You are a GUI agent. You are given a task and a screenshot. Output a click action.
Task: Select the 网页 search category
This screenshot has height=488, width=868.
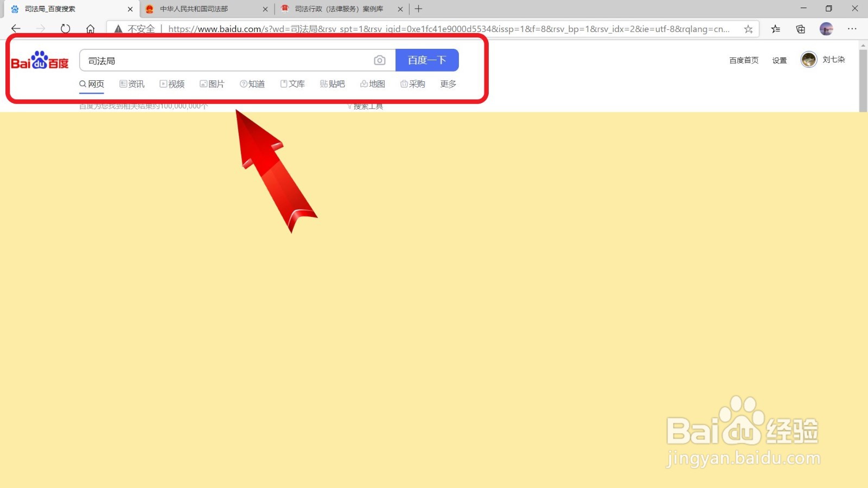[92, 84]
